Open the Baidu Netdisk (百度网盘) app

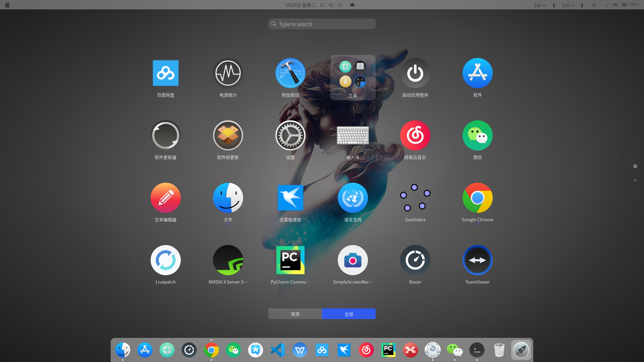coord(165,73)
